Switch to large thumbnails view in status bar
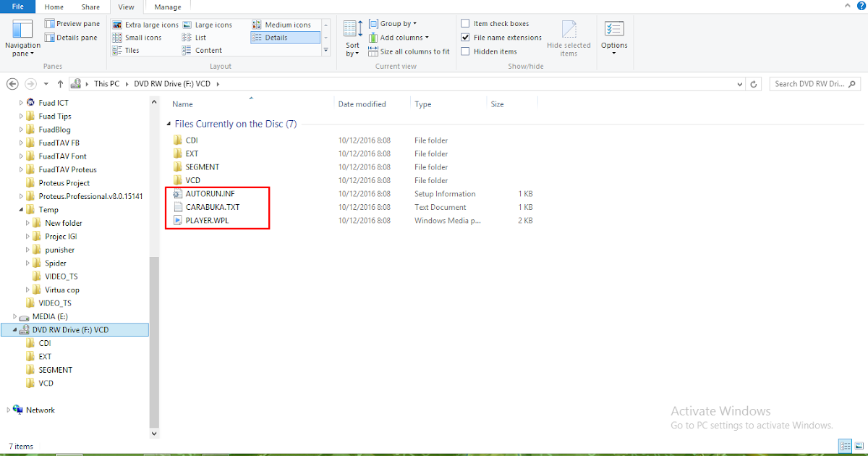868x456 pixels. [858, 446]
